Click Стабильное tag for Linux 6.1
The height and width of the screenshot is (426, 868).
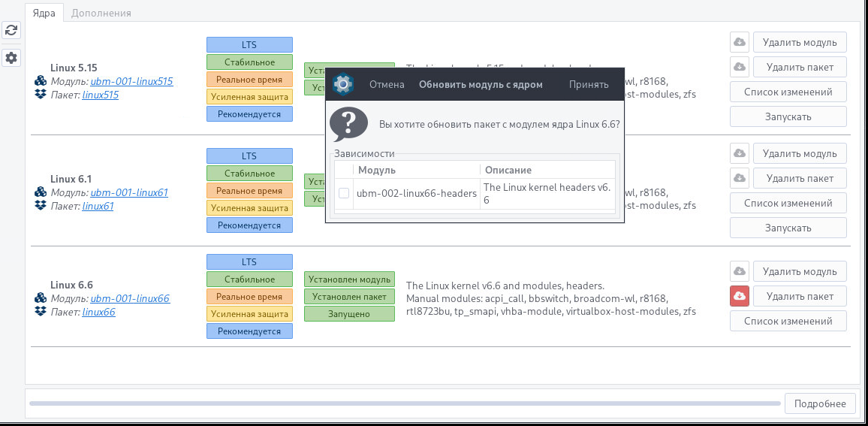[249, 174]
